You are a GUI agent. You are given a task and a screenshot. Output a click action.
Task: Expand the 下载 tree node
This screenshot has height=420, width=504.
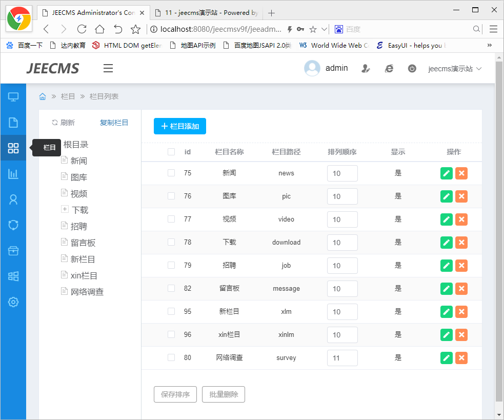65,209
